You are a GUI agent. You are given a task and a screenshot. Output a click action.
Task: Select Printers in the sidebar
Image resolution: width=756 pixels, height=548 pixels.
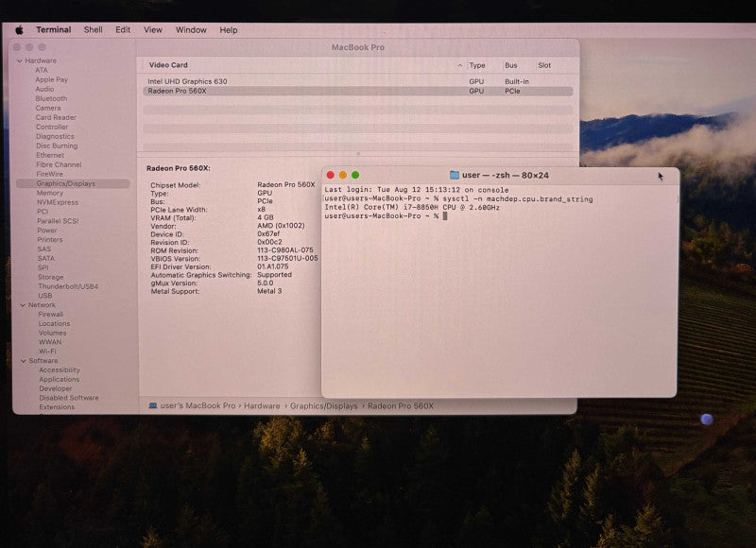click(50, 240)
